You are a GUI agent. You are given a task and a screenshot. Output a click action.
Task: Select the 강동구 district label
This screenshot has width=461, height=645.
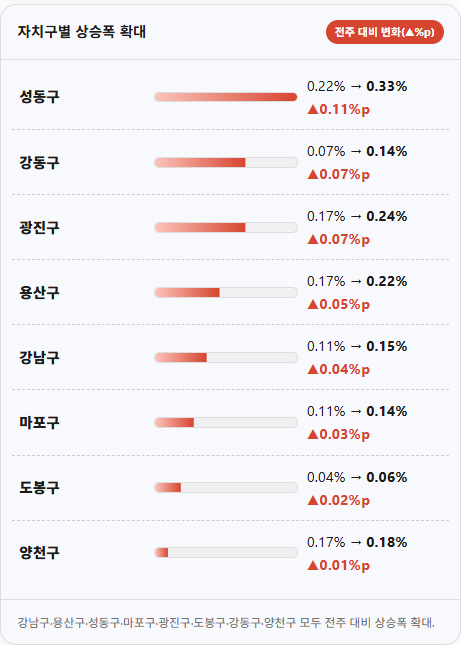click(39, 162)
